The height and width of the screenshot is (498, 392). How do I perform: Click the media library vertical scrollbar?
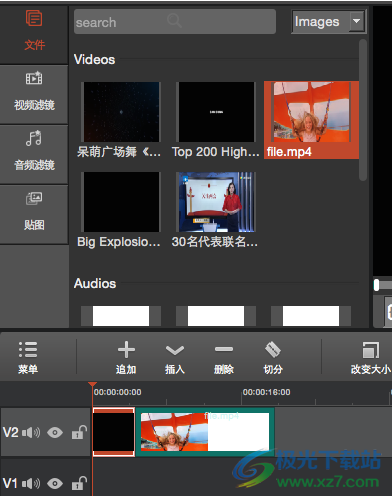[x=363, y=110]
